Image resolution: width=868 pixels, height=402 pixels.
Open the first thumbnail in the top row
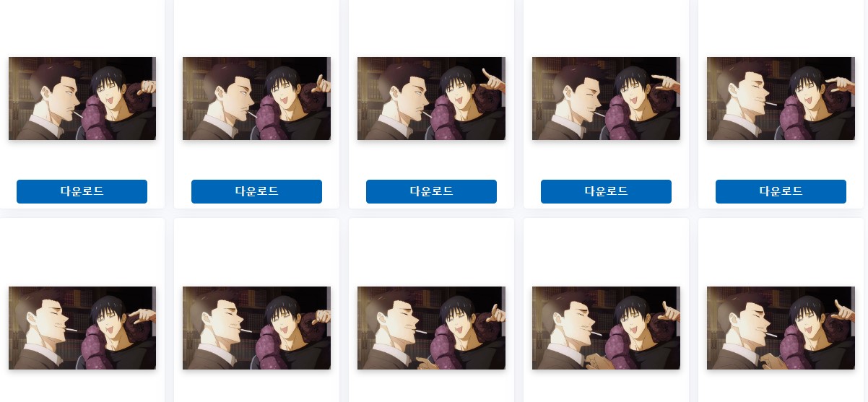[x=82, y=98]
